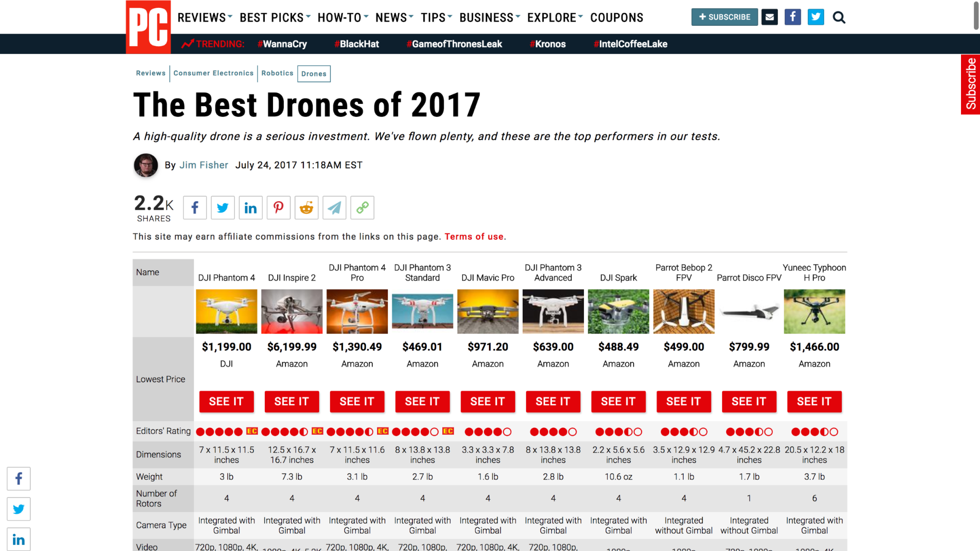The image size is (980, 551).
Task: Click the blue Subscribe button in header
Action: tap(724, 17)
